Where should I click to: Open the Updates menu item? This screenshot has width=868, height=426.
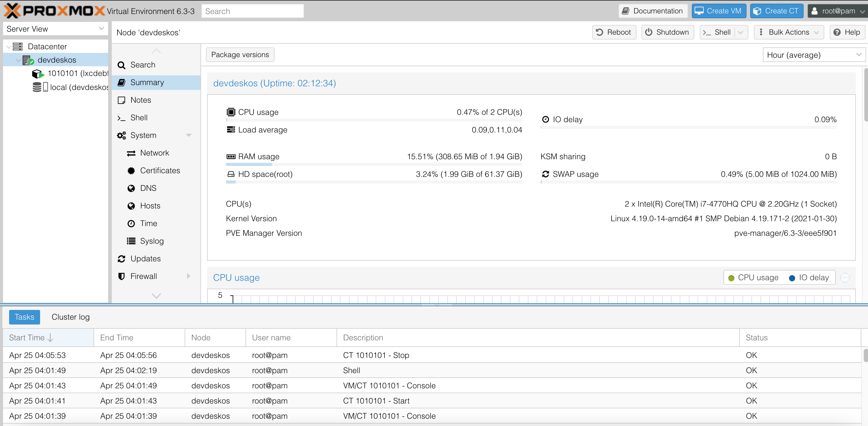[156, 259]
